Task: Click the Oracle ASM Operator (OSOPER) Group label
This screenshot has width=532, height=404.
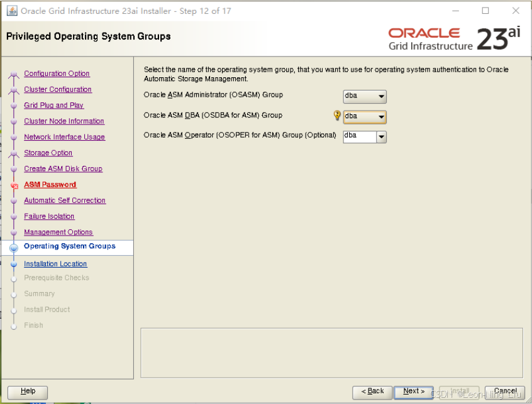Action: click(240, 135)
